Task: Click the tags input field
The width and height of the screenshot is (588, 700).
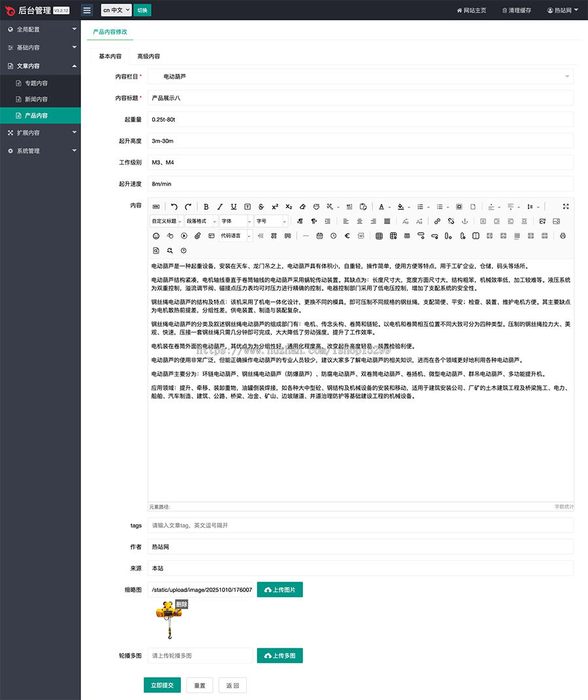Action: (361, 525)
